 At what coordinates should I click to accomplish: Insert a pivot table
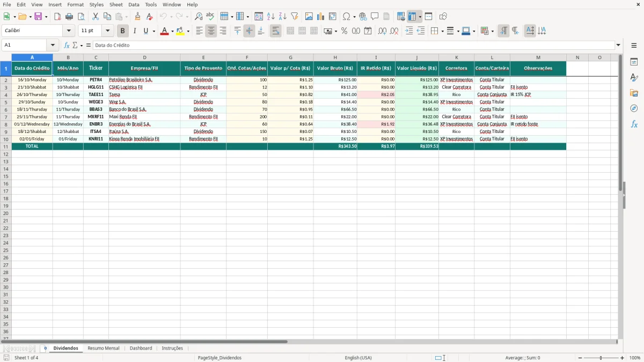(x=333, y=17)
